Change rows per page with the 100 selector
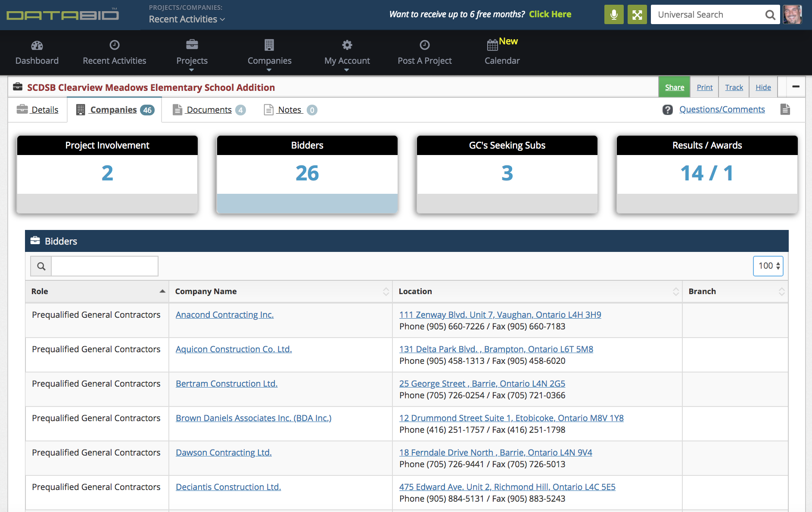812x512 pixels. tap(768, 266)
